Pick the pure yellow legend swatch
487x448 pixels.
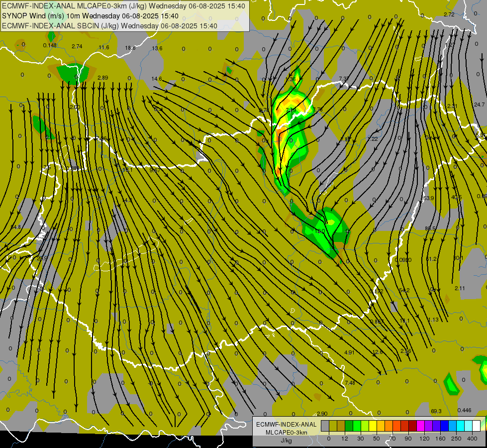click(373, 426)
